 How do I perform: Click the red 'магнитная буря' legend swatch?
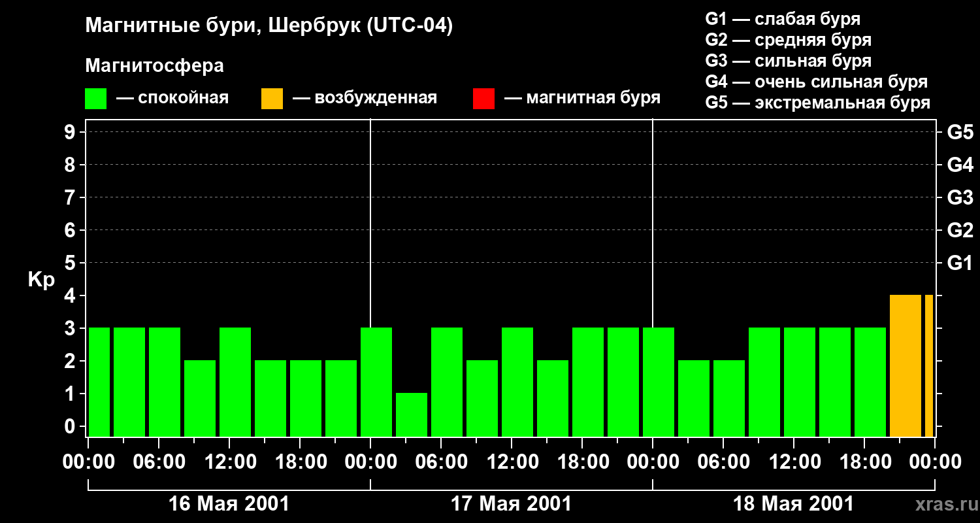click(x=483, y=99)
